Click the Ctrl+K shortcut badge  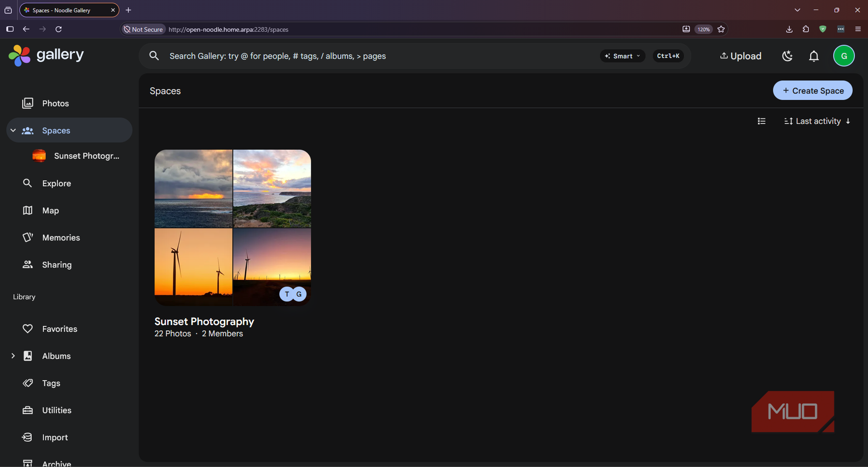(x=668, y=56)
